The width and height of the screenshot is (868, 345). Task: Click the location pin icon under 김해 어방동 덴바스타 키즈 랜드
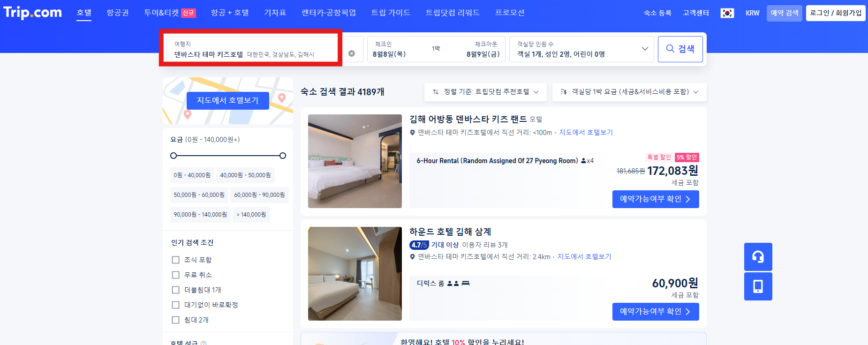412,133
